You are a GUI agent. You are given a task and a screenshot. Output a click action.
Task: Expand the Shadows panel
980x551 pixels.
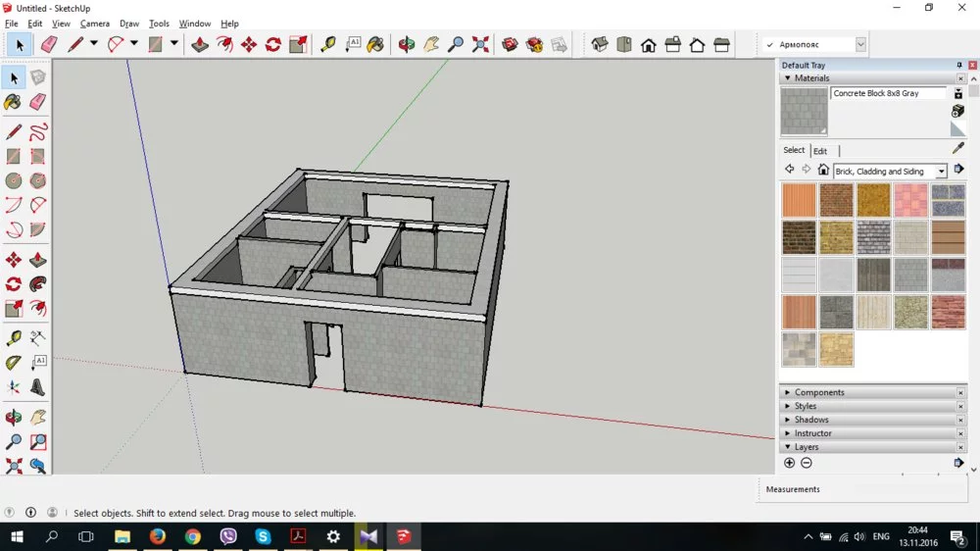[811, 420]
